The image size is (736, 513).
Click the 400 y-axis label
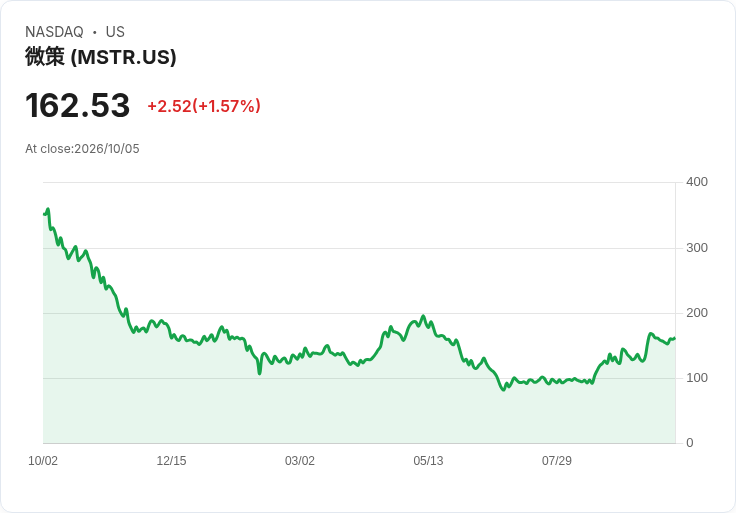click(697, 182)
